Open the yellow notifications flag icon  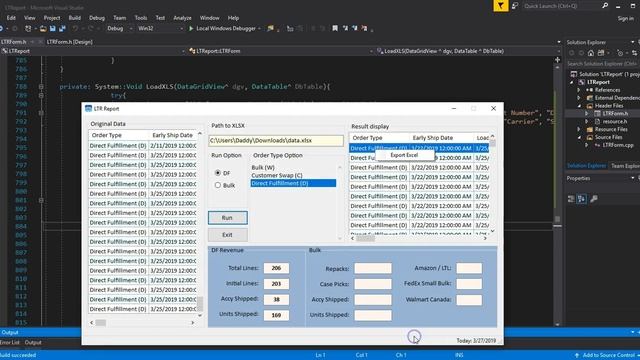[501, 6]
